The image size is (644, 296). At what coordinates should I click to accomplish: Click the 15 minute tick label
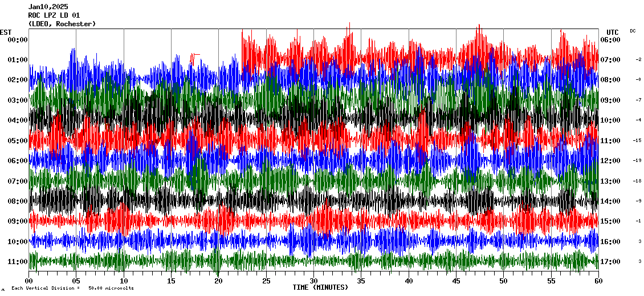pyautogui.click(x=170, y=281)
